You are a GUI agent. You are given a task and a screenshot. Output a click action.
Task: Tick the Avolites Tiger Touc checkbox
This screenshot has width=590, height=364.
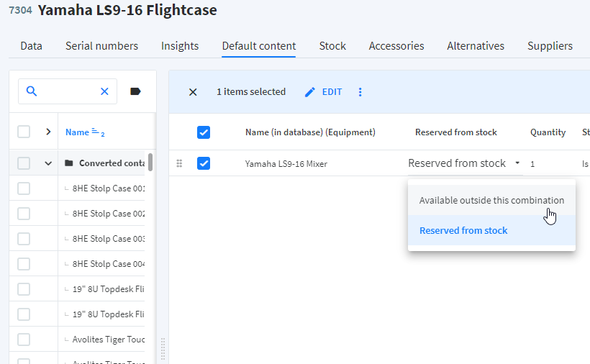pyautogui.click(x=24, y=340)
